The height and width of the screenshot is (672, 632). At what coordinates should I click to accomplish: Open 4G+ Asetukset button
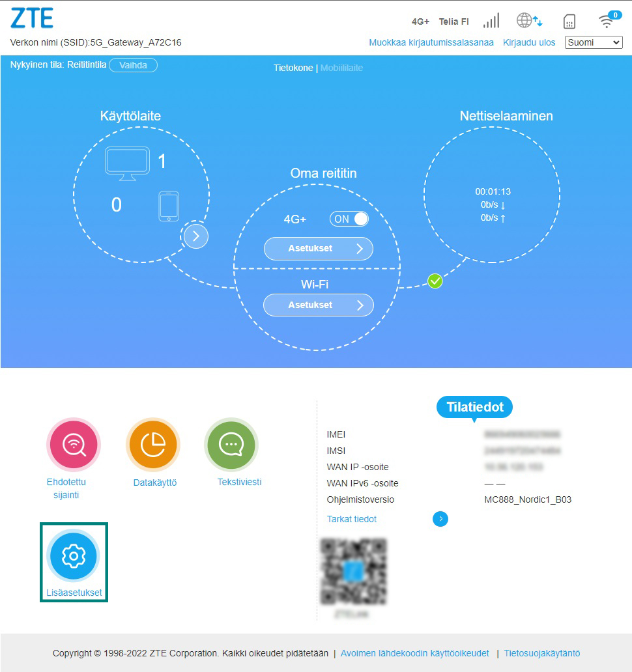(x=318, y=249)
